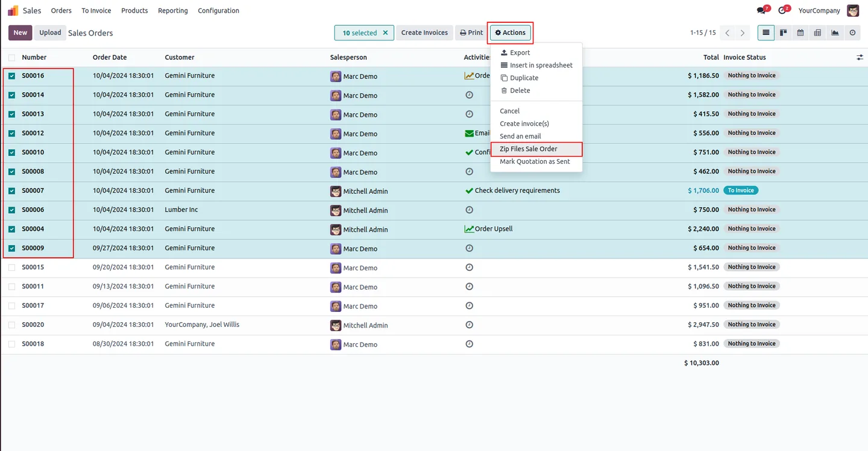868x451 pixels.
Task: Check the S00018 row checkbox
Action: click(x=12, y=344)
